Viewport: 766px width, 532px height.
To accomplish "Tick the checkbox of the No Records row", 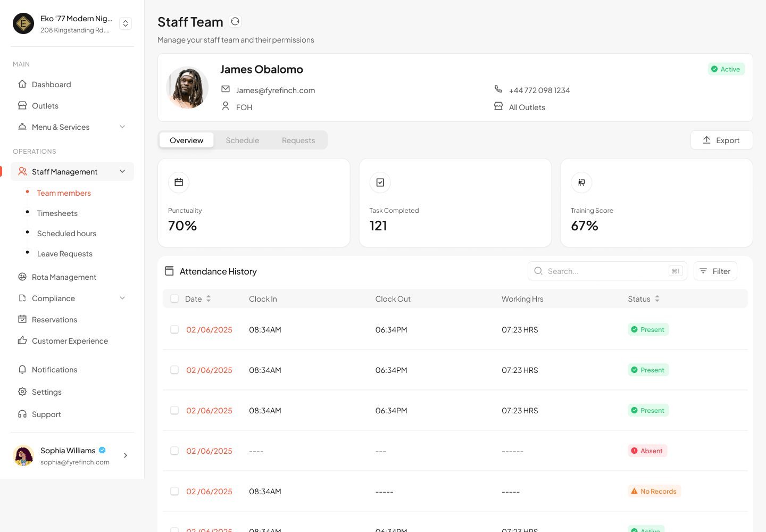I will coord(174,491).
